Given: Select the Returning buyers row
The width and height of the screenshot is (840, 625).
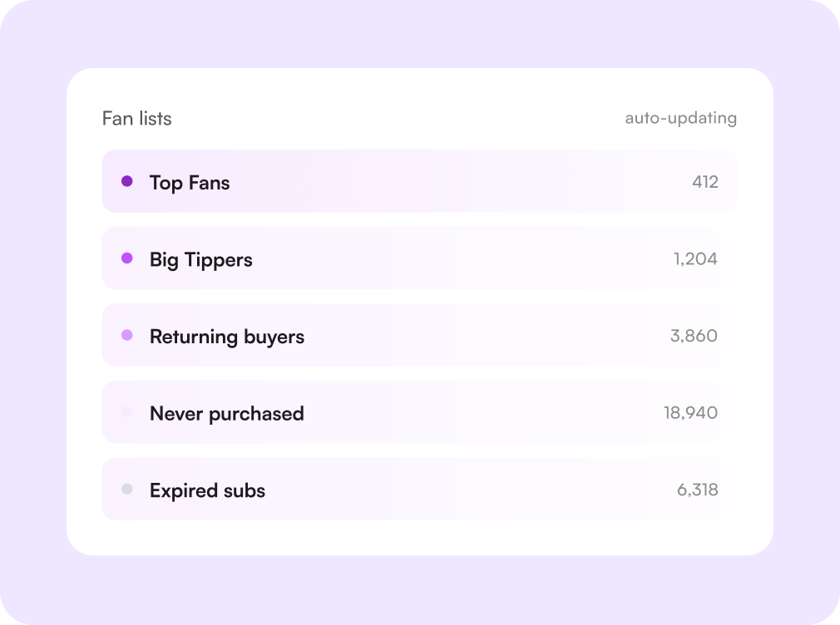Looking at the screenshot, I should 420,335.
